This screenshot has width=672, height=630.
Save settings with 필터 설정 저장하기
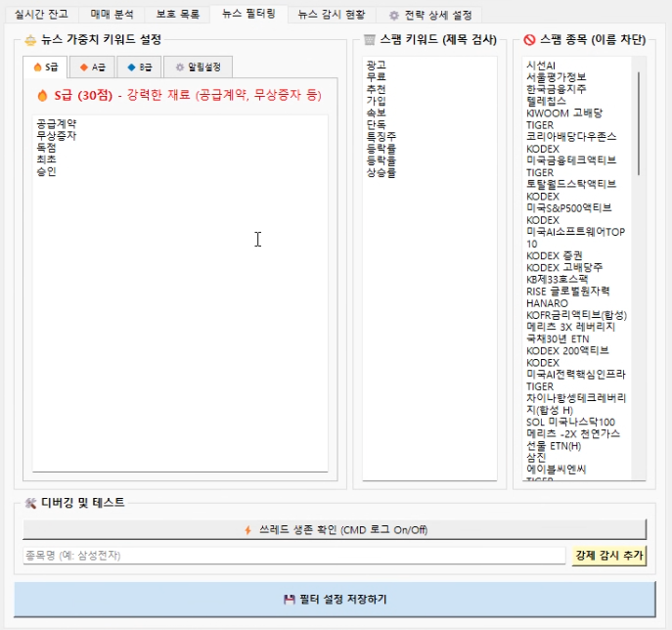(335, 599)
